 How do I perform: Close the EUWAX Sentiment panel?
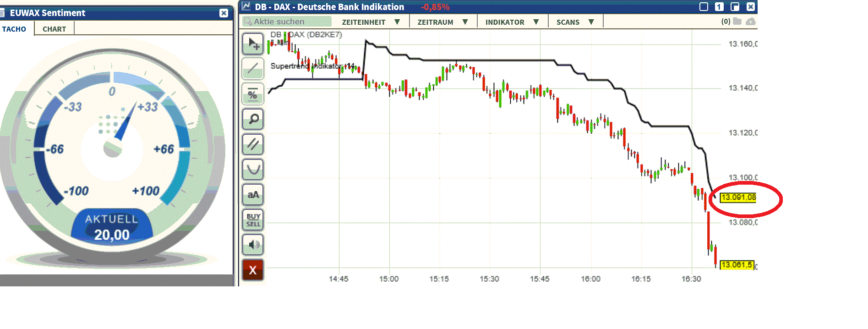pyautogui.click(x=224, y=13)
